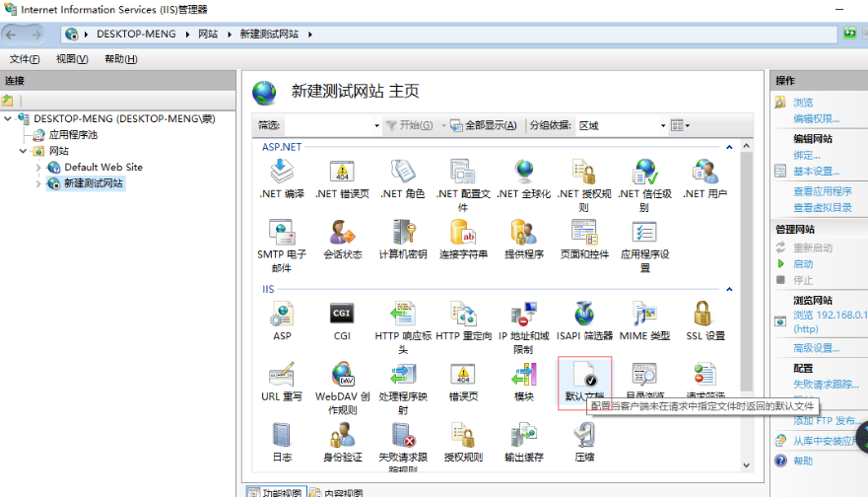Collapse the IIS group section
Image resolution: width=868 pixels, height=497 pixels.
point(729,289)
